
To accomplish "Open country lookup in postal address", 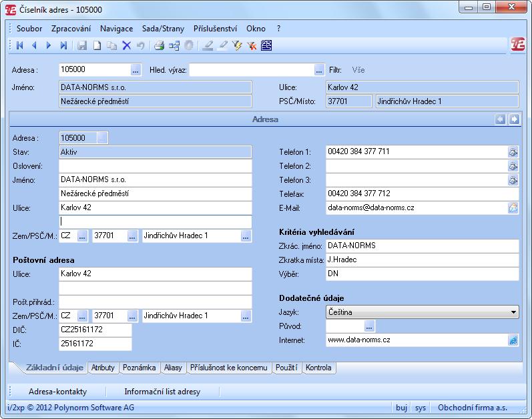I will point(82,316).
